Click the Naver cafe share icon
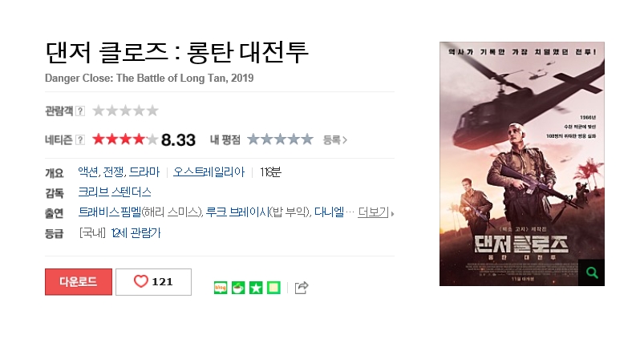 click(238, 288)
